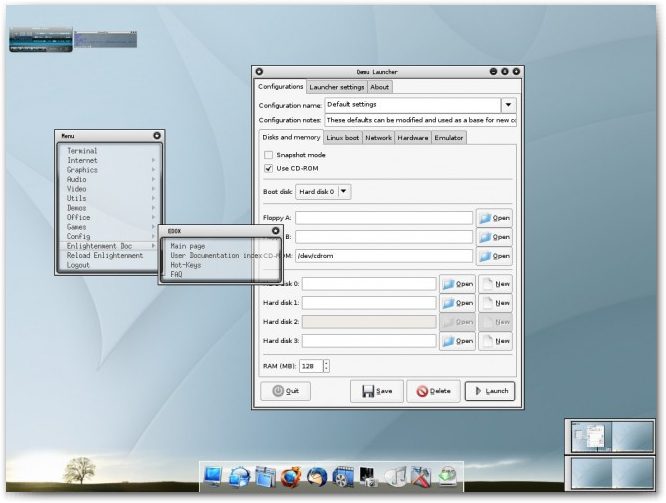The height and width of the screenshot is (503, 666).
Task: Open Firefox from the bottom dock
Action: (291, 477)
